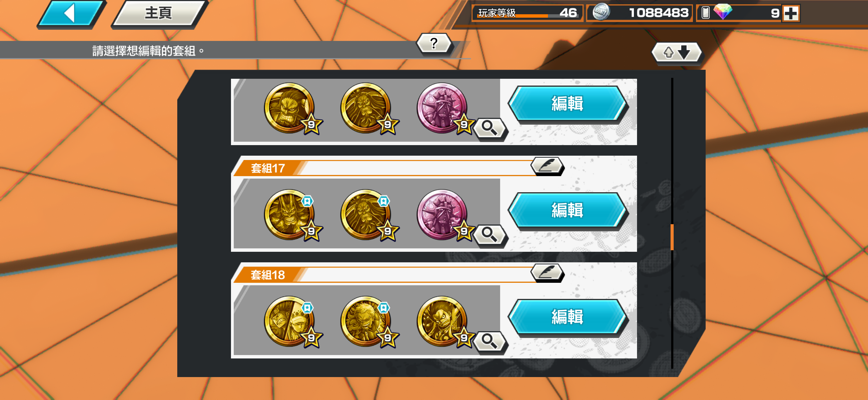
Task: Click the orange scrollbar thumb on list
Action: [672, 237]
